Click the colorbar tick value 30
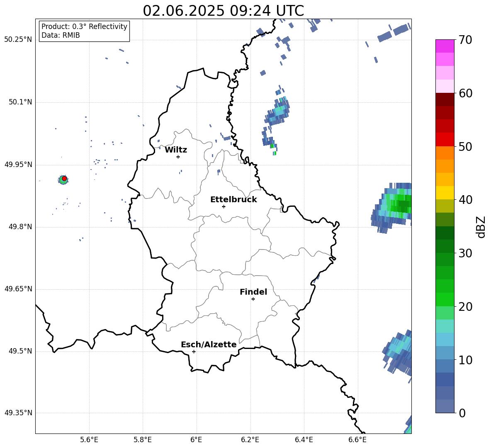Screen dimensions: 491x448 tap(465, 253)
